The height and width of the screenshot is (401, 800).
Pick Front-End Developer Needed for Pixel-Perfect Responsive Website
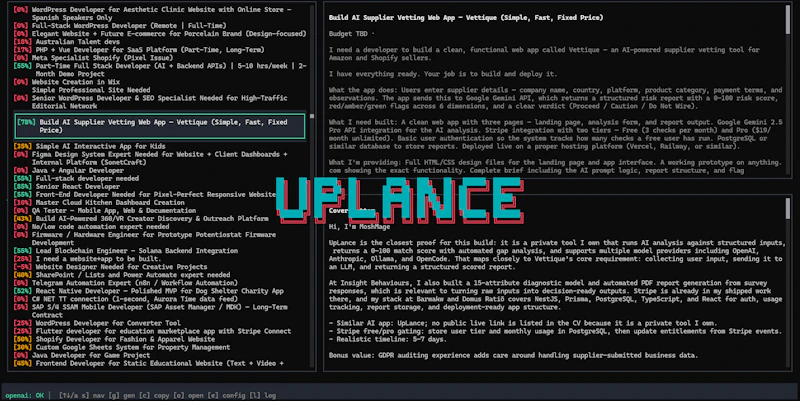coord(145,194)
